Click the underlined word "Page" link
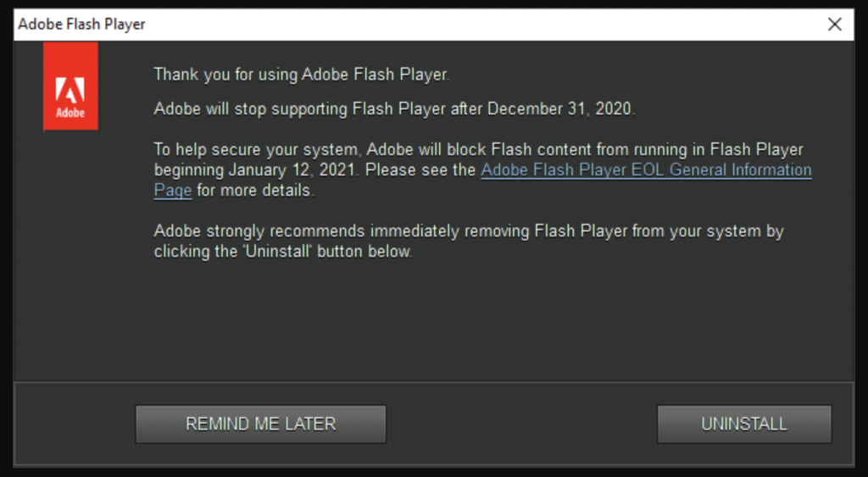 [x=173, y=191]
